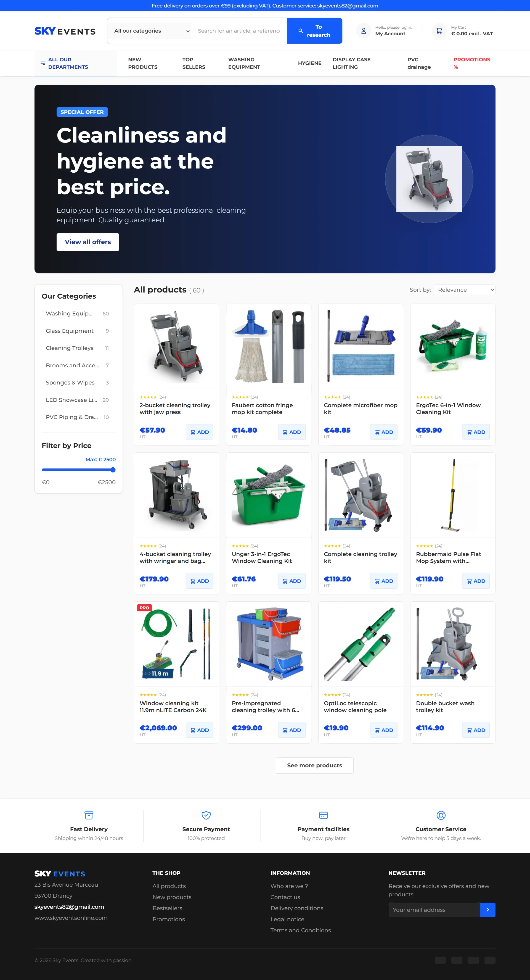Select the Hygiene navigation item
The width and height of the screenshot is (530, 980).
pos(309,63)
